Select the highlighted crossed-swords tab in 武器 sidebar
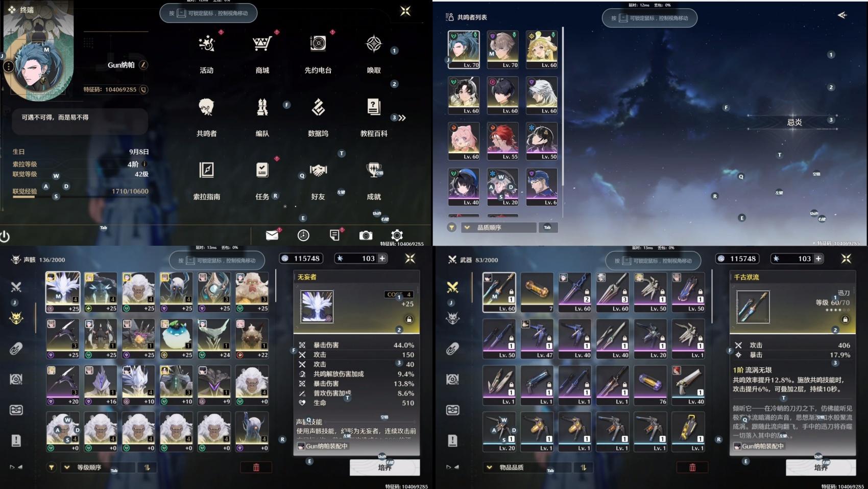Image resolution: width=868 pixels, height=489 pixels. pos(452,287)
